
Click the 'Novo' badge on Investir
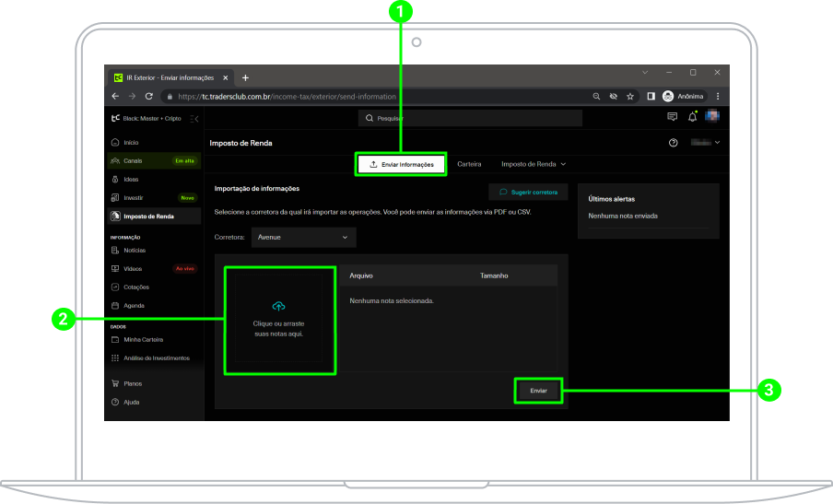tap(188, 197)
